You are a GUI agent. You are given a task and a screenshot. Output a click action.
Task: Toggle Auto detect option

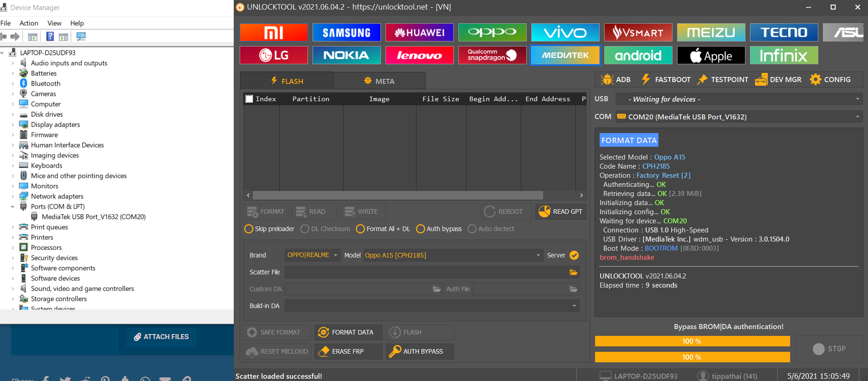tap(491, 229)
